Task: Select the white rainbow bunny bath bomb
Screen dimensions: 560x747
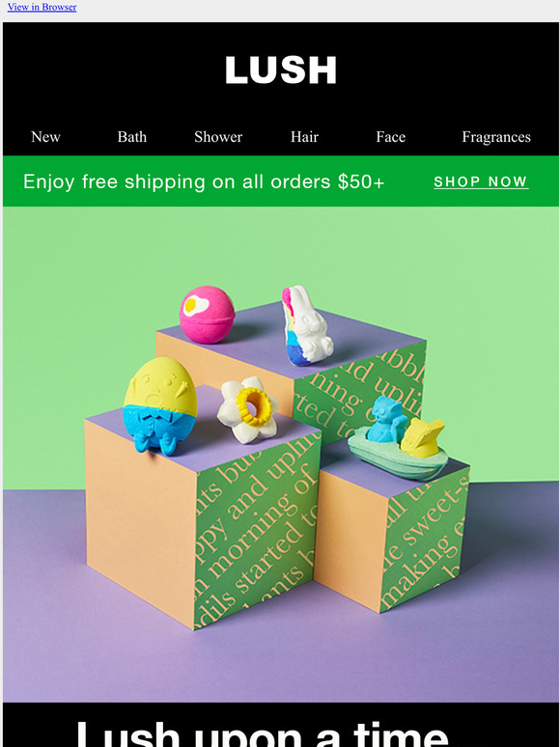Action: (306, 325)
